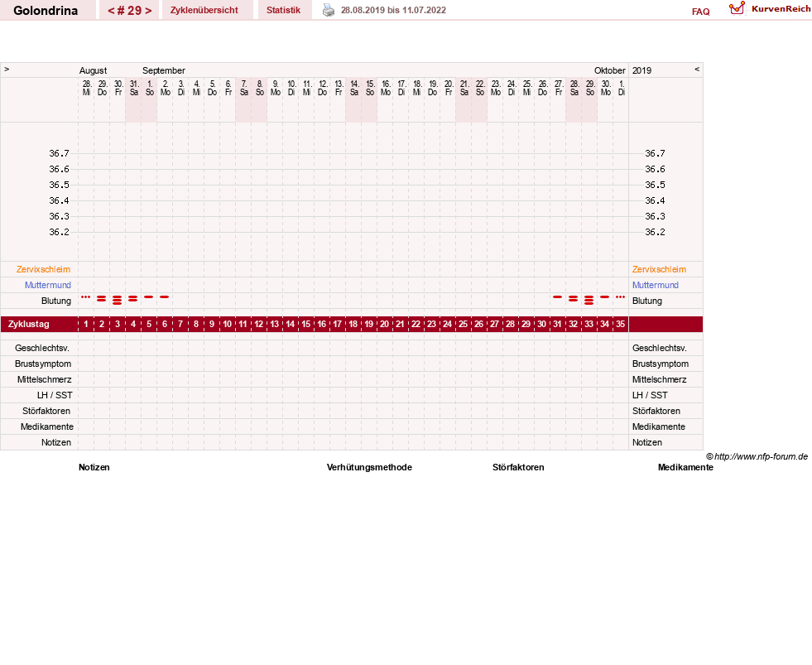Click cycle day 28 in Zyklustag row
812x665 pixels.
pos(510,325)
